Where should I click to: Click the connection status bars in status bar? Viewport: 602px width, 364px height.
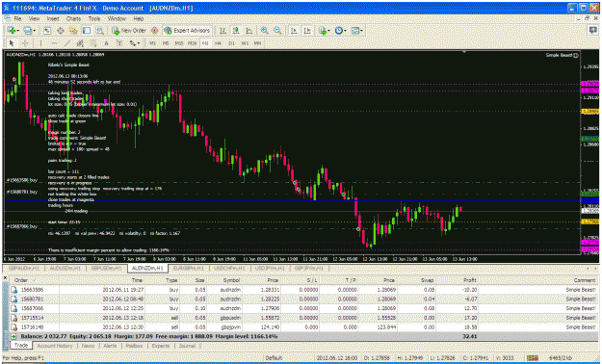pos(532,358)
